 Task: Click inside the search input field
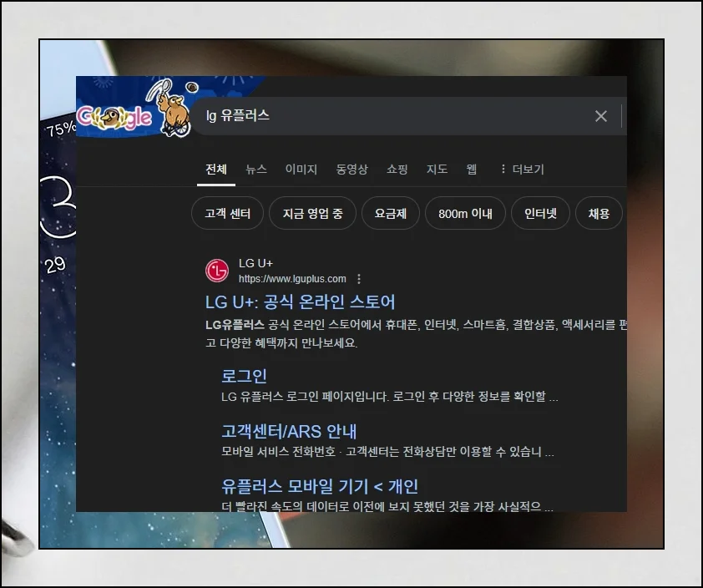click(376, 116)
